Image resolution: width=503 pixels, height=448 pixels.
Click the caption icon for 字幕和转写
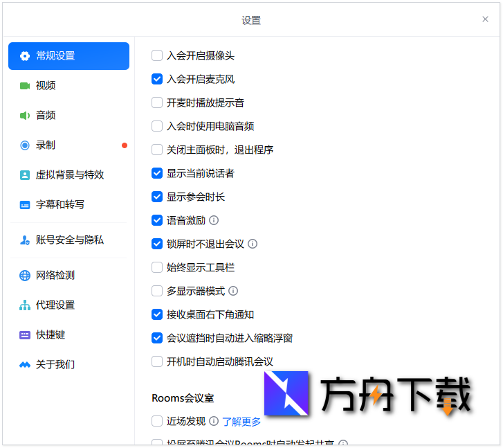25,205
